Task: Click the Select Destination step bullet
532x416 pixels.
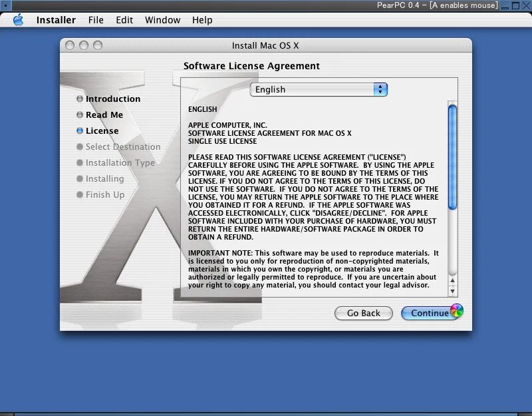Action: coord(80,146)
